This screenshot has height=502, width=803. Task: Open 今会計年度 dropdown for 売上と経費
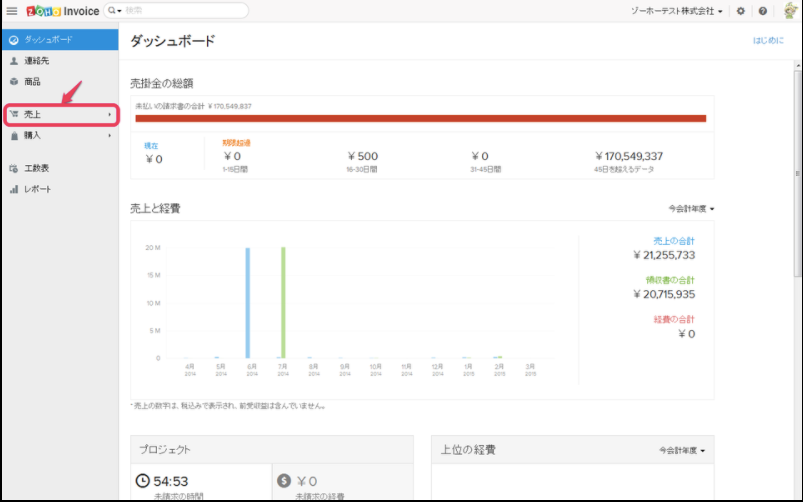click(692, 209)
